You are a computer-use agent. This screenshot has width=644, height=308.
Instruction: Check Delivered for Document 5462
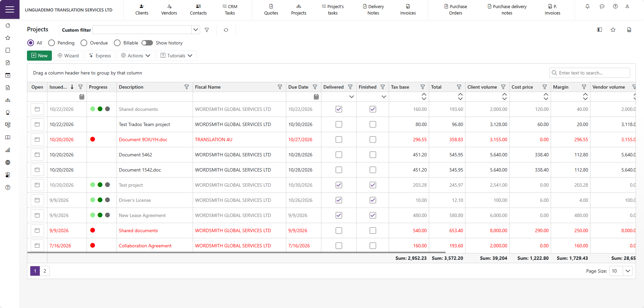(x=339, y=155)
